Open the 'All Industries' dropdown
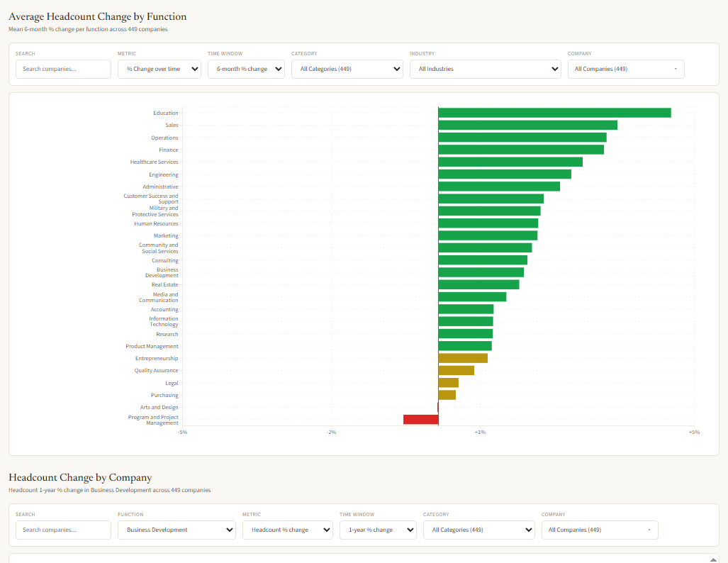The height and width of the screenshot is (563, 728). [x=485, y=69]
